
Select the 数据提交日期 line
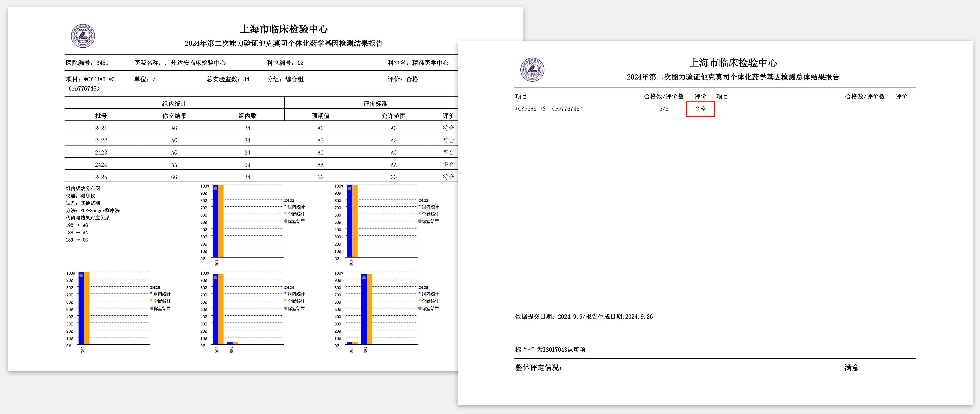pyautogui.click(x=584, y=317)
